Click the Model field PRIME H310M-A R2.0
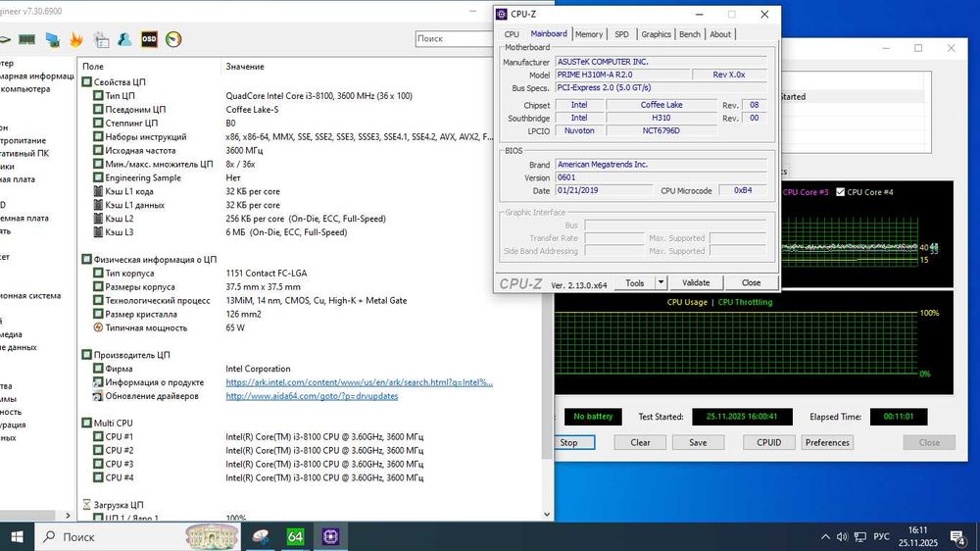Image resolution: width=980 pixels, height=551 pixels. (622, 75)
